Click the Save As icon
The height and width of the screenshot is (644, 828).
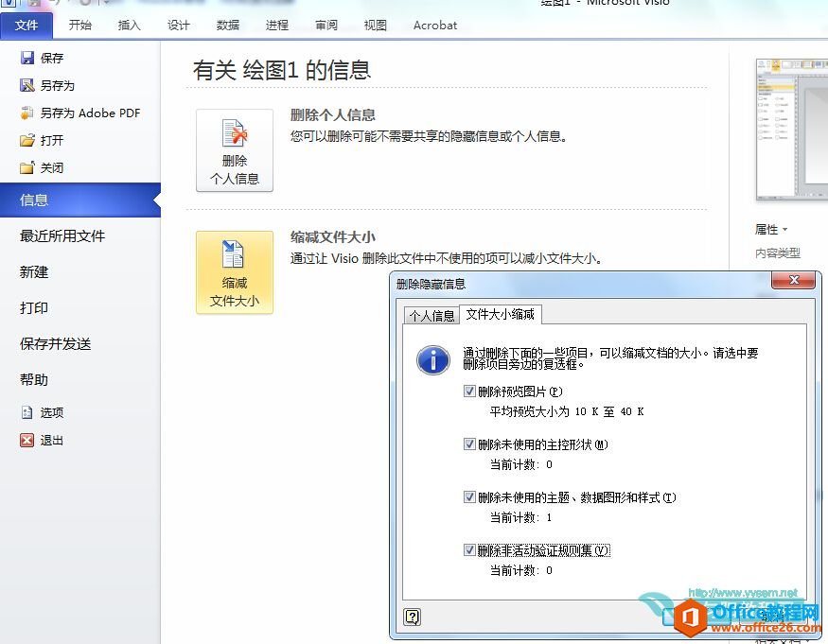click(26, 85)
